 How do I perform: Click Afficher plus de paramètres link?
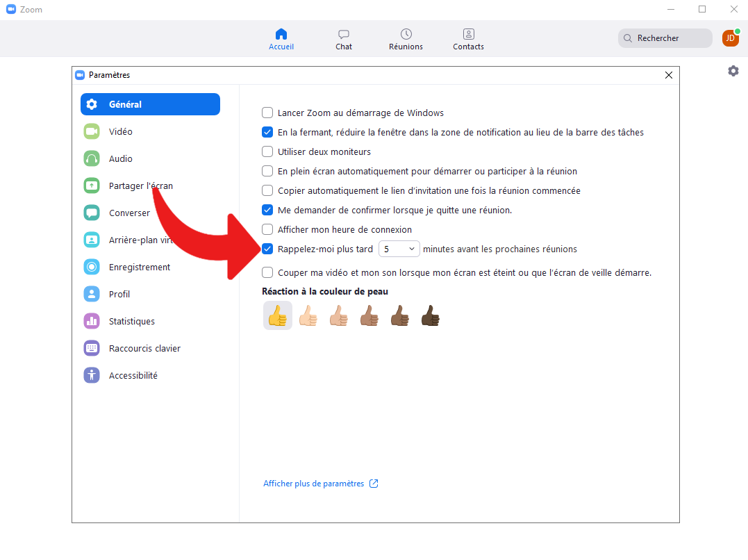(313, 484)
